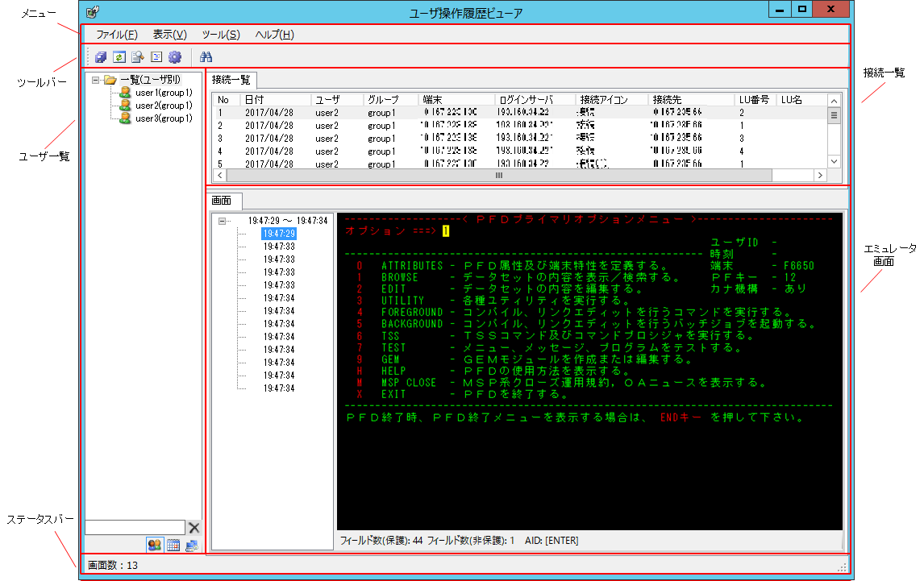Open settings via the gear toolbar icon
924x581 pixels.
(x=175, y=57)
